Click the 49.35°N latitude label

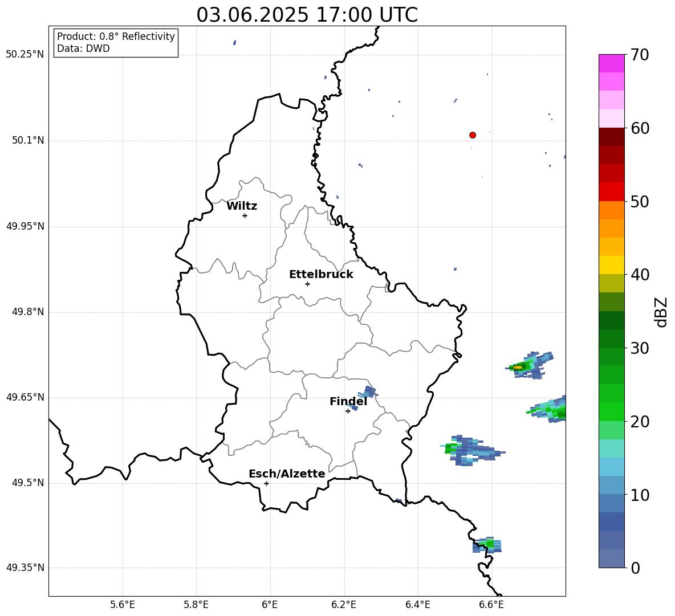(25, 568)
